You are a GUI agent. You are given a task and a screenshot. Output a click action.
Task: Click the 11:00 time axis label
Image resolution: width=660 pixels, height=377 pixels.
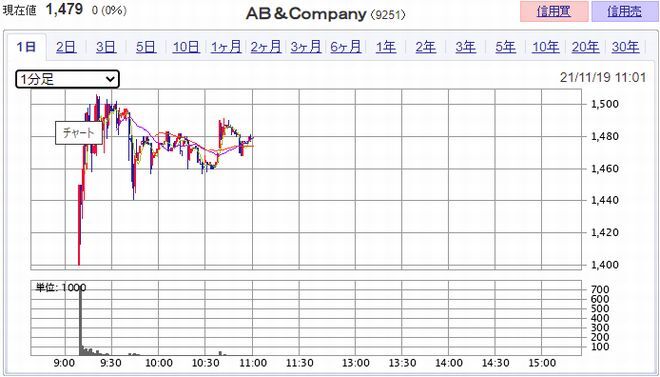tap(253, 363)
